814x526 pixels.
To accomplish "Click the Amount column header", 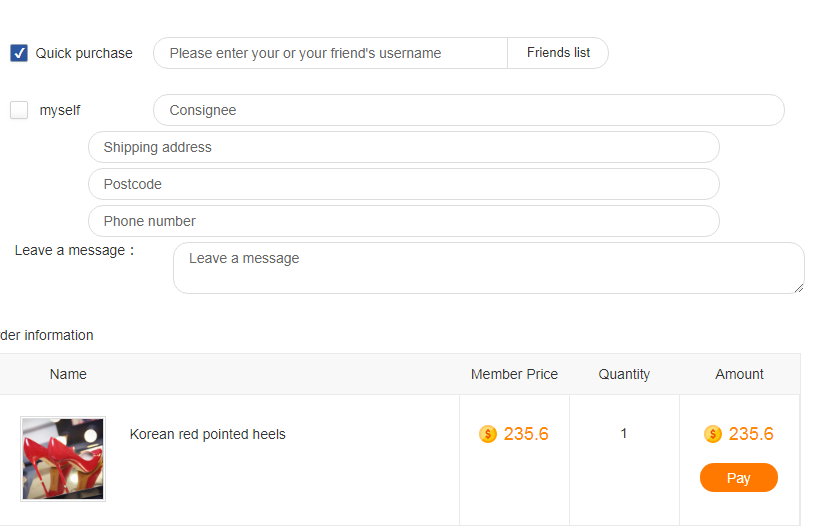I will pyautogui.click(x=739, y=374).
